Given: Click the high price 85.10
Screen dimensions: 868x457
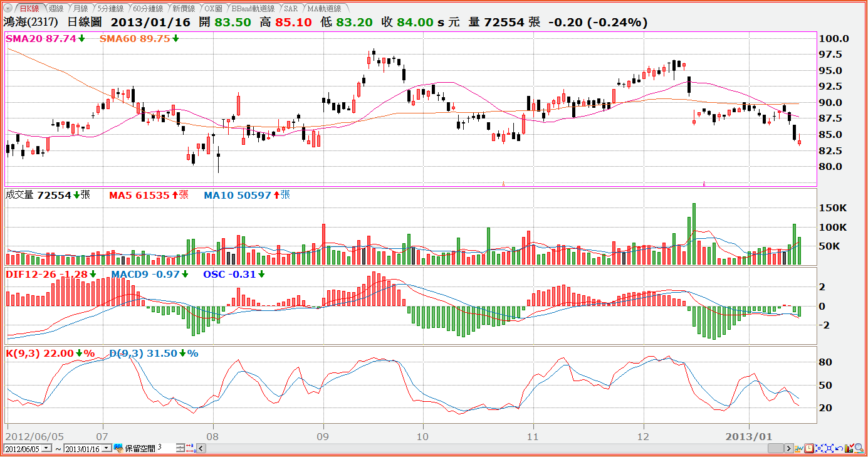Looking at the screenshot, I should (293, 22).
